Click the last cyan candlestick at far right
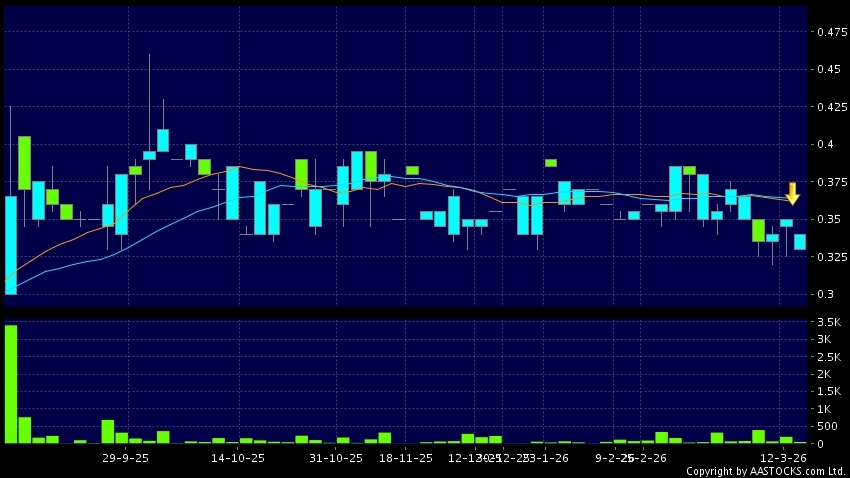Screen dimensions: 850x478 tap(800, 241)
